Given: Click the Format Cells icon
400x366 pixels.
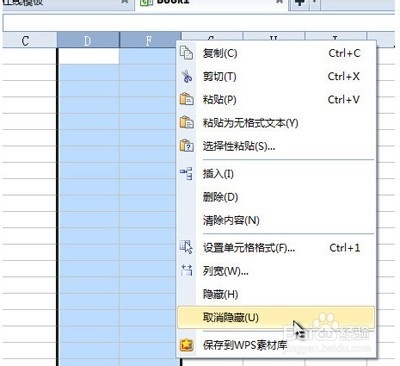Looking at the screenshot, I should [x=186, y=247].
